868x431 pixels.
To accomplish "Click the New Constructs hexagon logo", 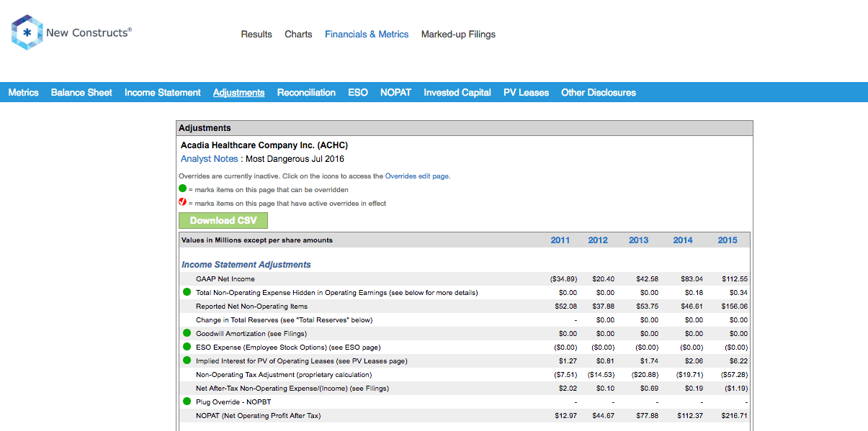I will click(x=27, y=33).
